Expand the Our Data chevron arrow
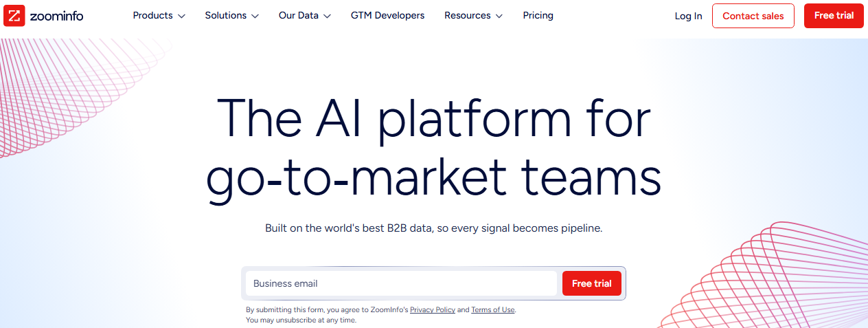868x328 pixels. tap(327, 16)
